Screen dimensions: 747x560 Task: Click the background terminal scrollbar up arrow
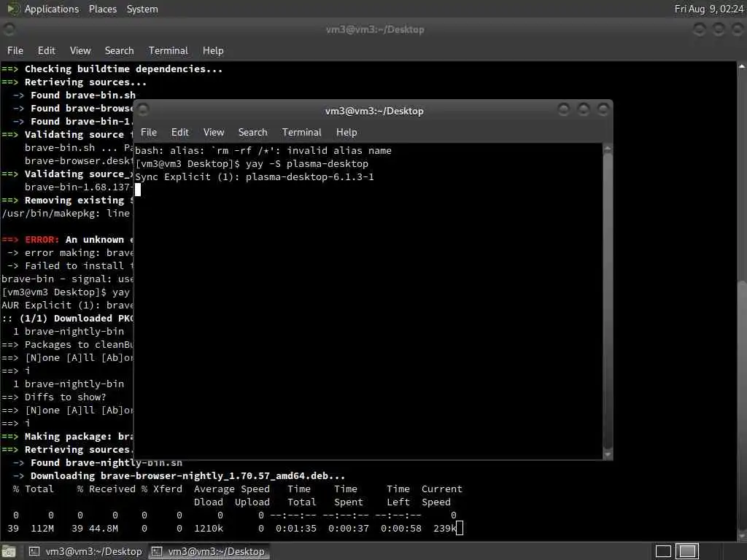click(742, 66)
